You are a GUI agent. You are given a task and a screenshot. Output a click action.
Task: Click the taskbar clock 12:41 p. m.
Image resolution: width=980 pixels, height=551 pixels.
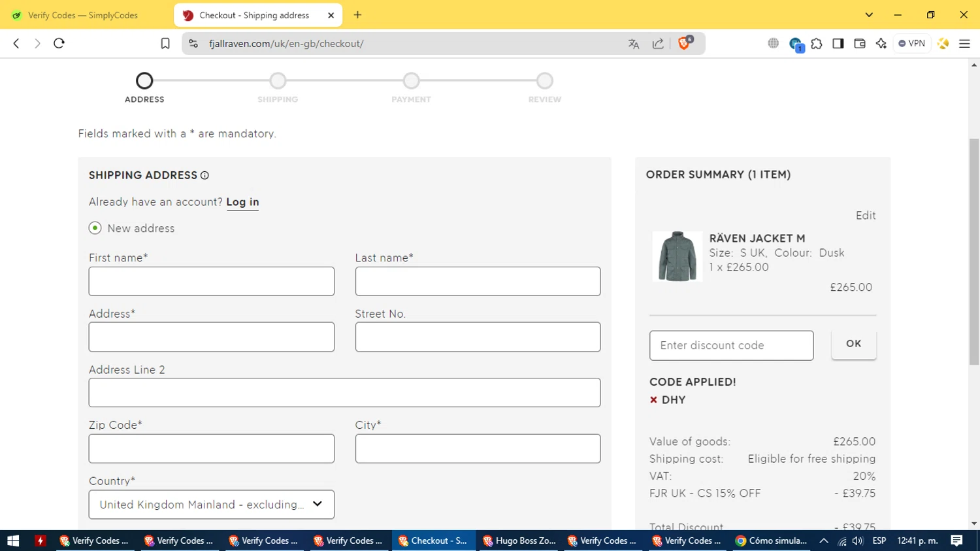click(918, 541)
